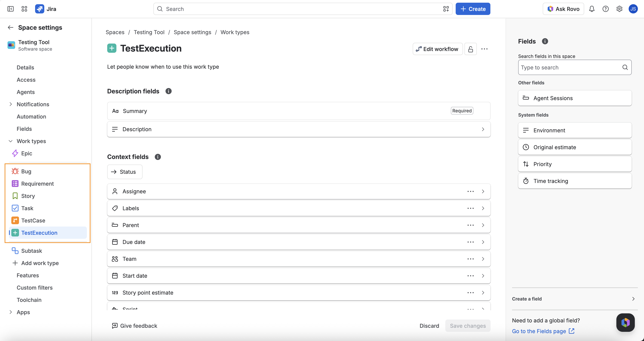Open notifications bell icon
The width and height of the screenshot is (644, 341).
pyautogui.click(x=591, y=9)
